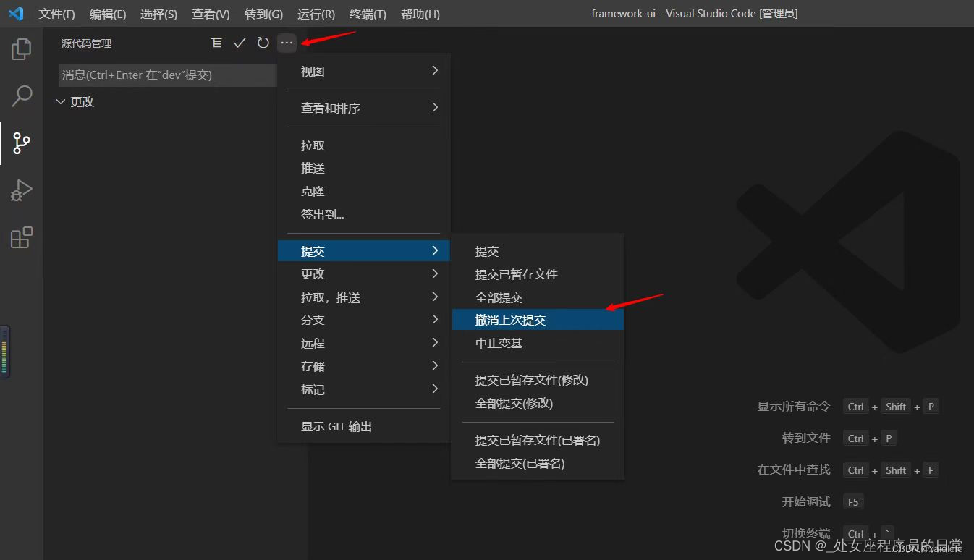Toggle tree view icon in source control header
Viewport: 974px width, 560px height.
(x=216, y=43)
